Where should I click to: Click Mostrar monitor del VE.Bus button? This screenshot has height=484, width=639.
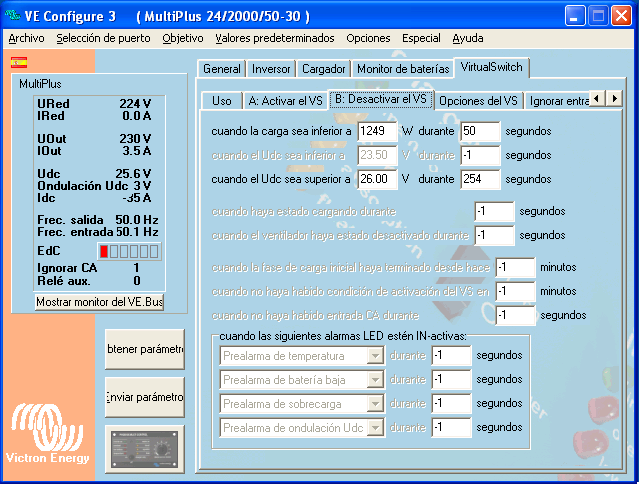pyautogui.click(x=99, y=302)
